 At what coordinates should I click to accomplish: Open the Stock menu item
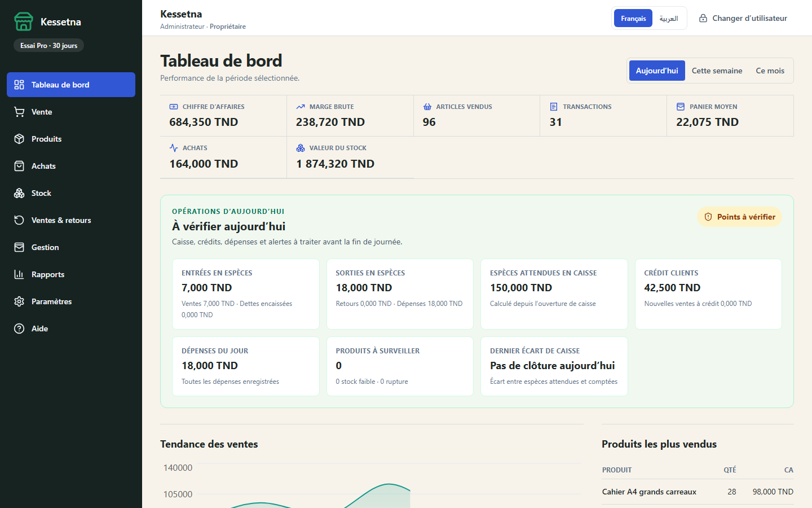(71, 193)
